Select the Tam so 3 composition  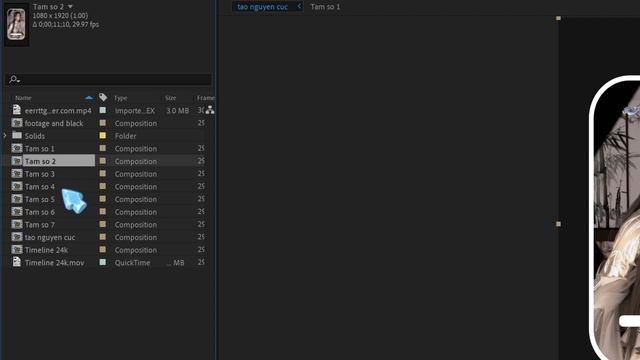coord(40,174)
